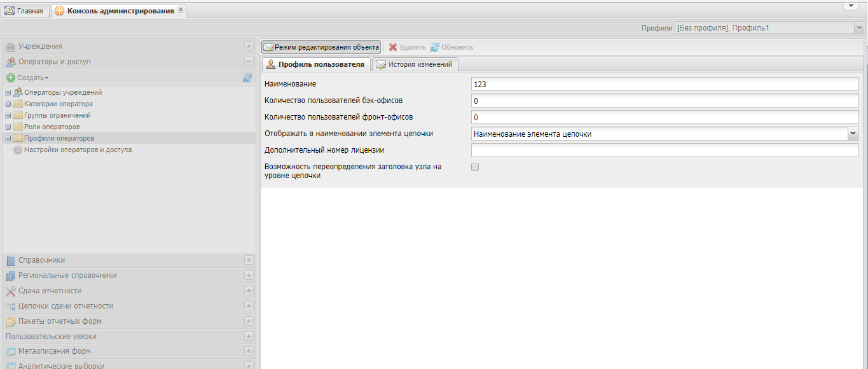
Task: Click the Refresh toolbar icon
Action: [435, 47]
